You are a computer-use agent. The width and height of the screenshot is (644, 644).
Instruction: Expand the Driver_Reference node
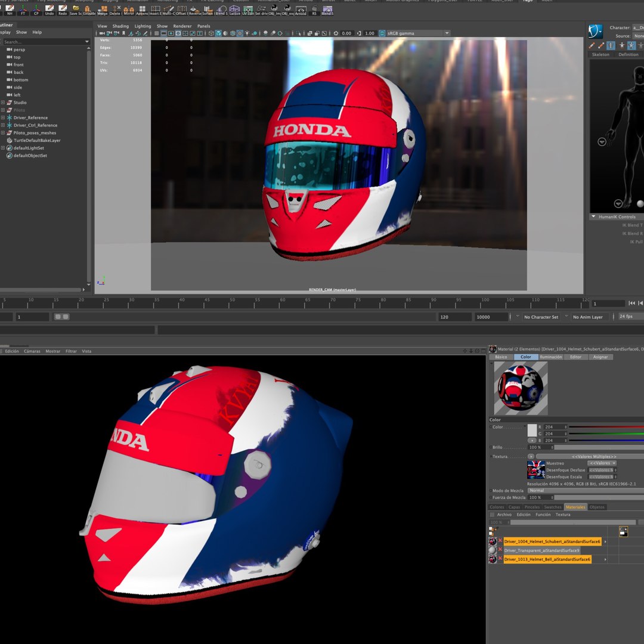(x=3, y=117)
